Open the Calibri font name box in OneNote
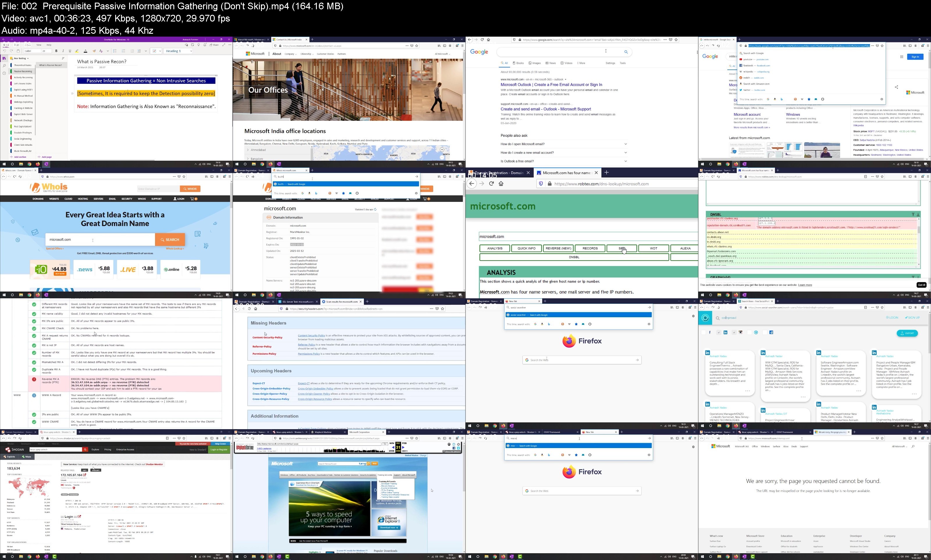 (32, 51)
